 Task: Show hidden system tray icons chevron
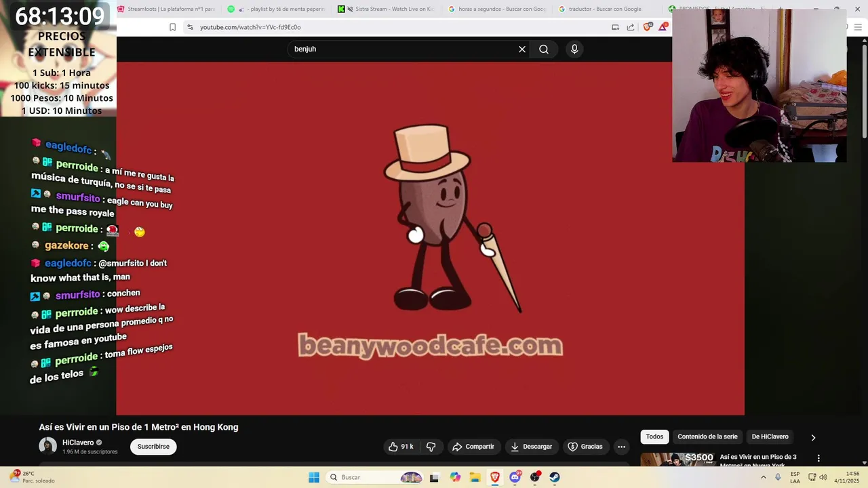coord(764,477)
